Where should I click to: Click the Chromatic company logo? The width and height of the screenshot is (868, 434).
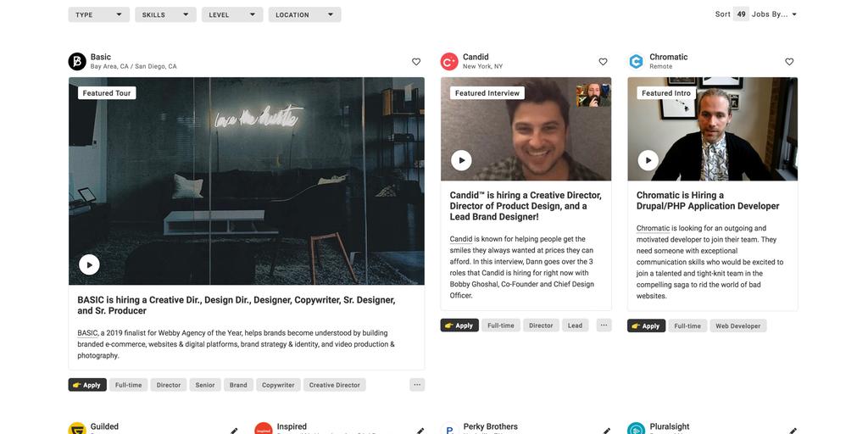coord(636,61)
